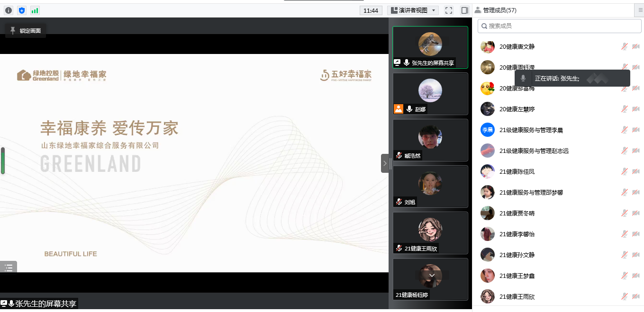This screenshot has width=644, height=312.
Task: Click the meeting info icon
Action: (9, 10)
